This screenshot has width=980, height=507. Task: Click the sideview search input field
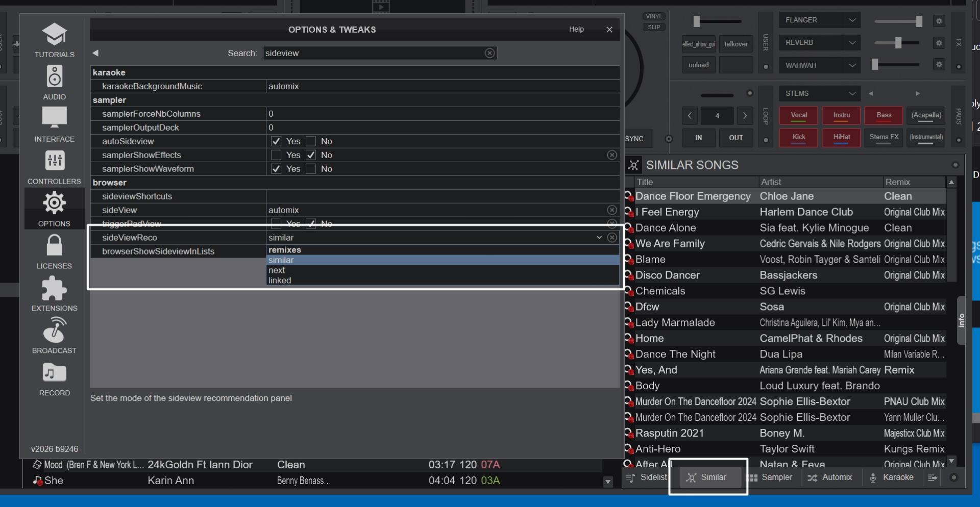[373, 53]
